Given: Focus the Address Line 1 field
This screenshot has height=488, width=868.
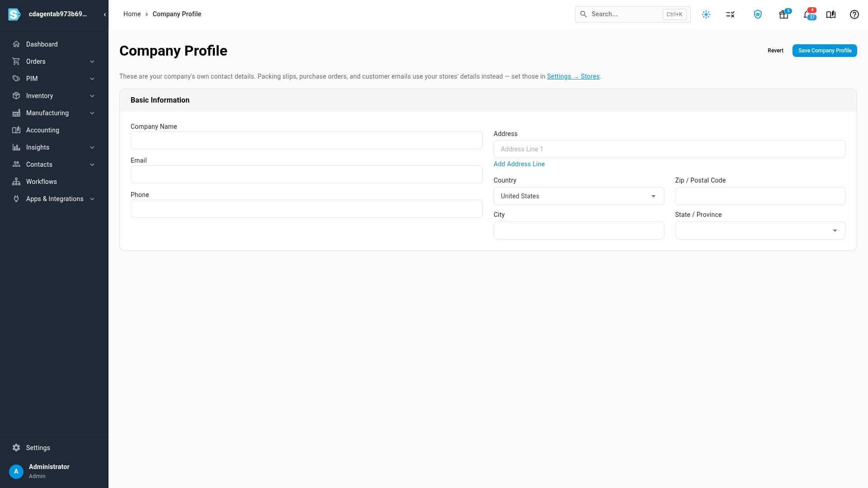Looking at the screenshot, I should coord(670,149).
